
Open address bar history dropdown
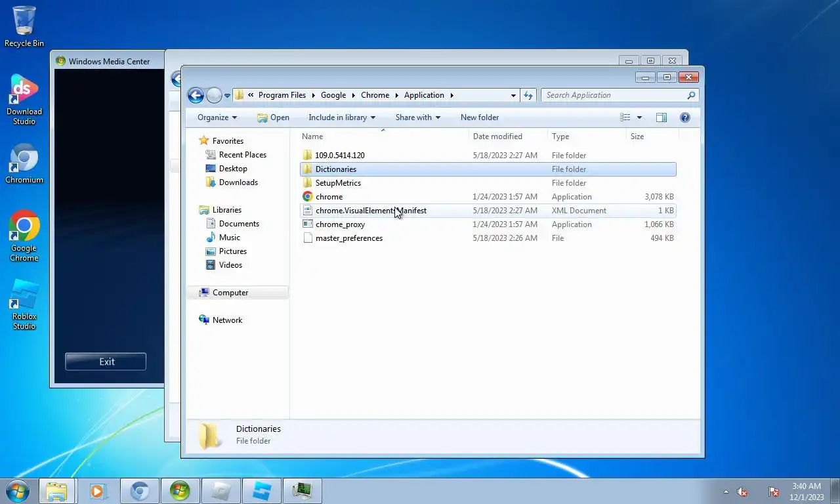pyautogui.click(x=513, y=95)
